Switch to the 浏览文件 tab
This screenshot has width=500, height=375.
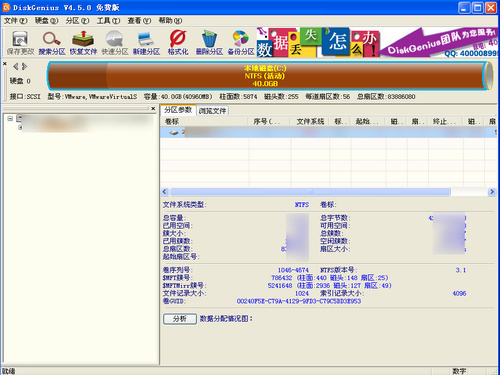click(x=212, y=111)
